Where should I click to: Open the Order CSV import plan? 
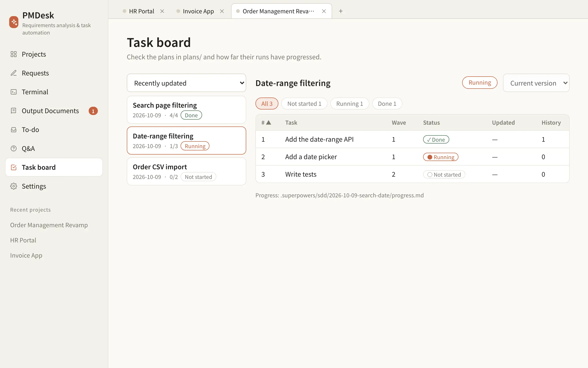click(x=186, y=171)
